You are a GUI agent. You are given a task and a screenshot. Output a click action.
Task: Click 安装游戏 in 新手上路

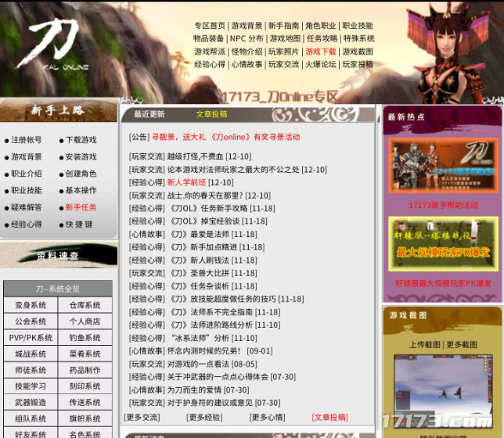click(x=81, y=156)
